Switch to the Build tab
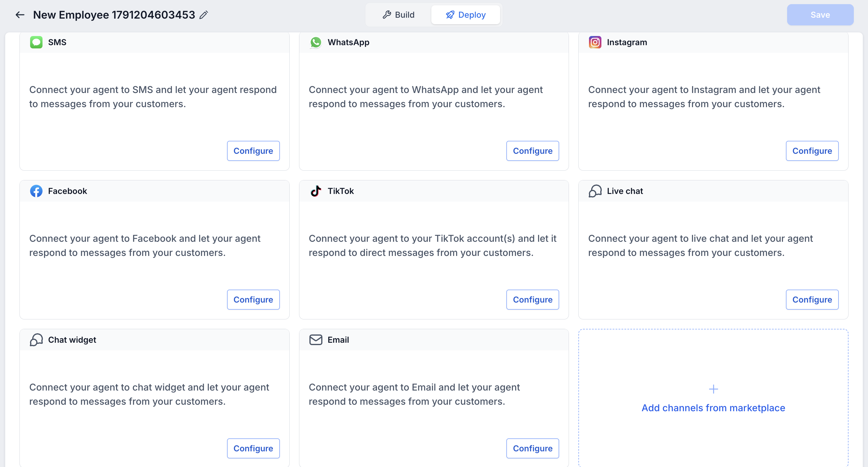The width and height of the screenshot is (868, 467). pyautogui.click(x=399, y=15)
